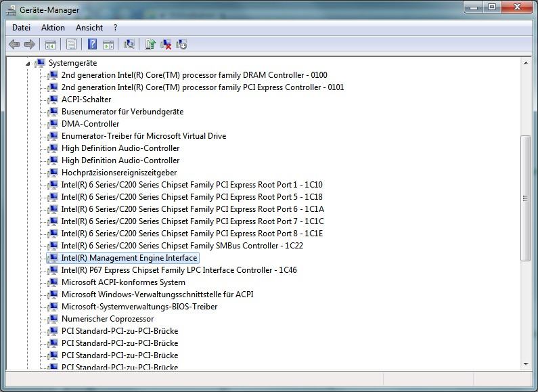This screenshot has width=538, height=392.
Task: Click icon next to Hochpräzisionsereigniszeitgeber
Action: click(x=53, y=173)
